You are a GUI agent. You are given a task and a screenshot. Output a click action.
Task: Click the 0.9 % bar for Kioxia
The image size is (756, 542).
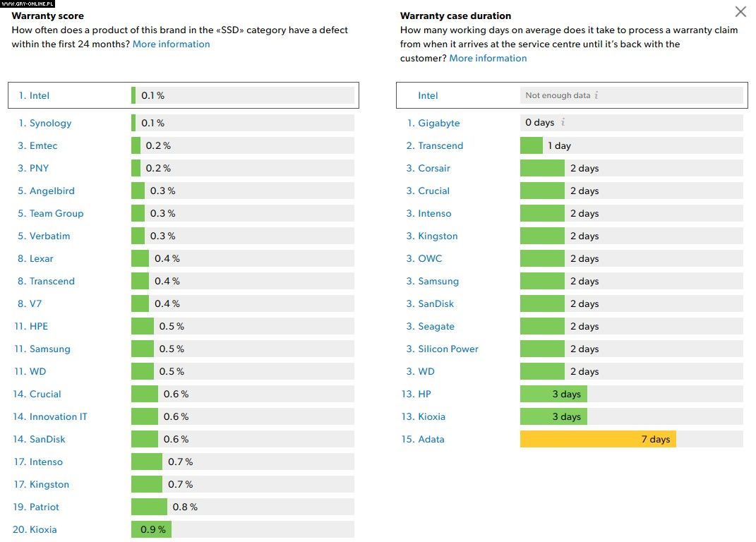151,529
